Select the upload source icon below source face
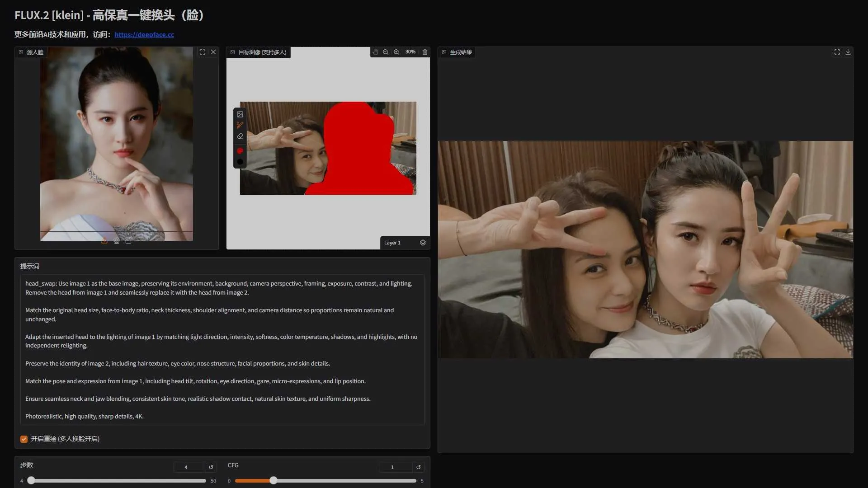The width and height of the screenshot is (868, 488). tap(104, 241)
